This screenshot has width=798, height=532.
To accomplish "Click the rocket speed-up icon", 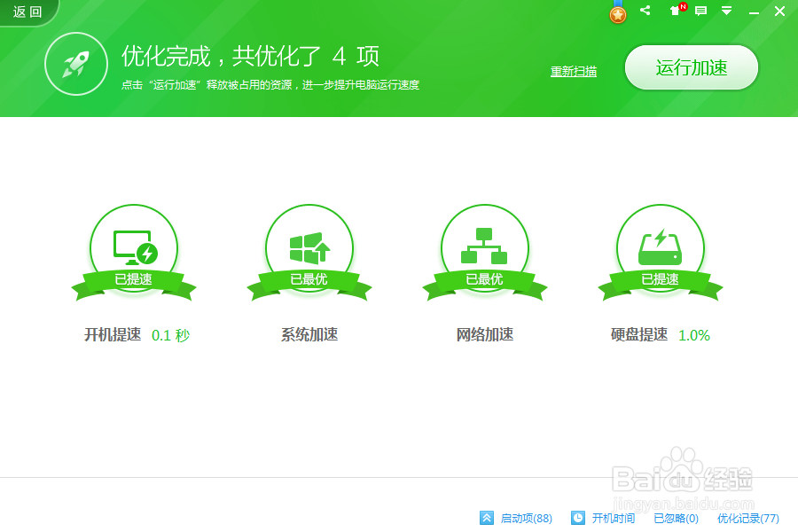I will [x=76, y=64].
